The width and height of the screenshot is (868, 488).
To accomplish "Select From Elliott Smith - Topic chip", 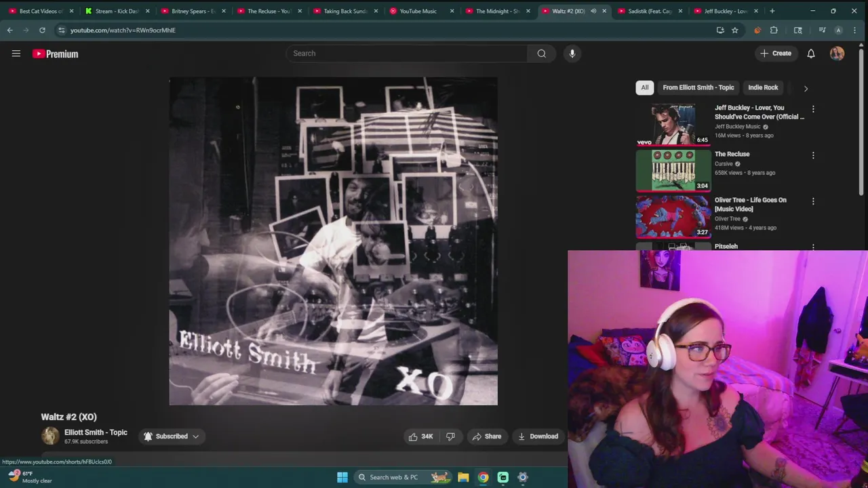I will coord(698,87).
